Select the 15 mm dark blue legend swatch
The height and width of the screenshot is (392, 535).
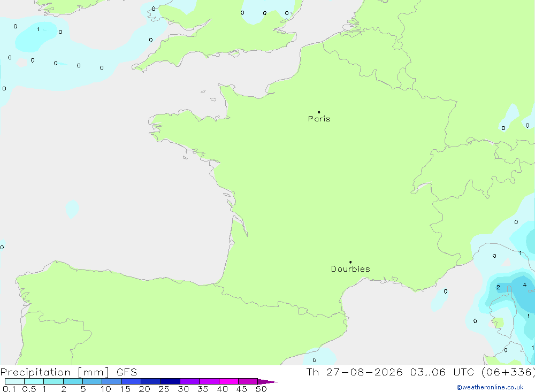(132, 381)
